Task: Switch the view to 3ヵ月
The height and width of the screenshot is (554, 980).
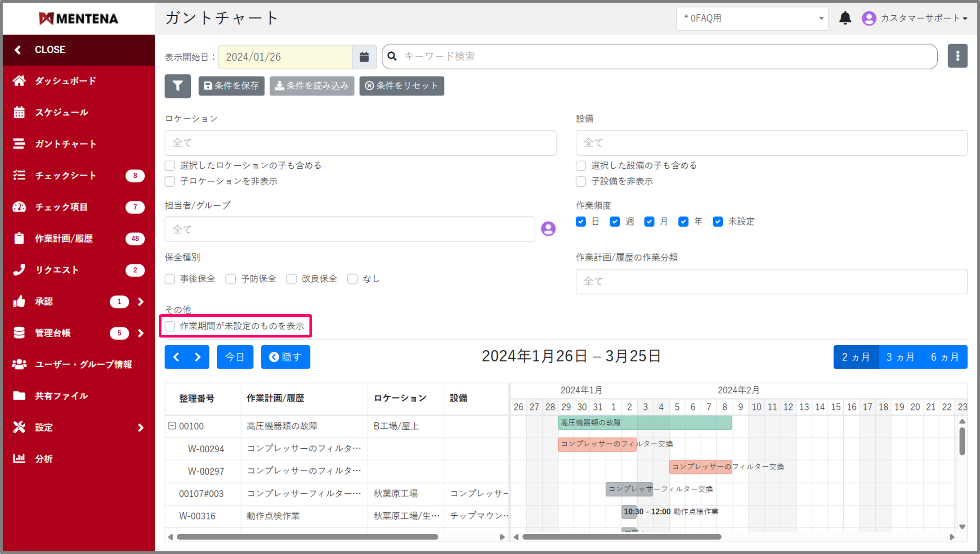Action: (900, 357)
